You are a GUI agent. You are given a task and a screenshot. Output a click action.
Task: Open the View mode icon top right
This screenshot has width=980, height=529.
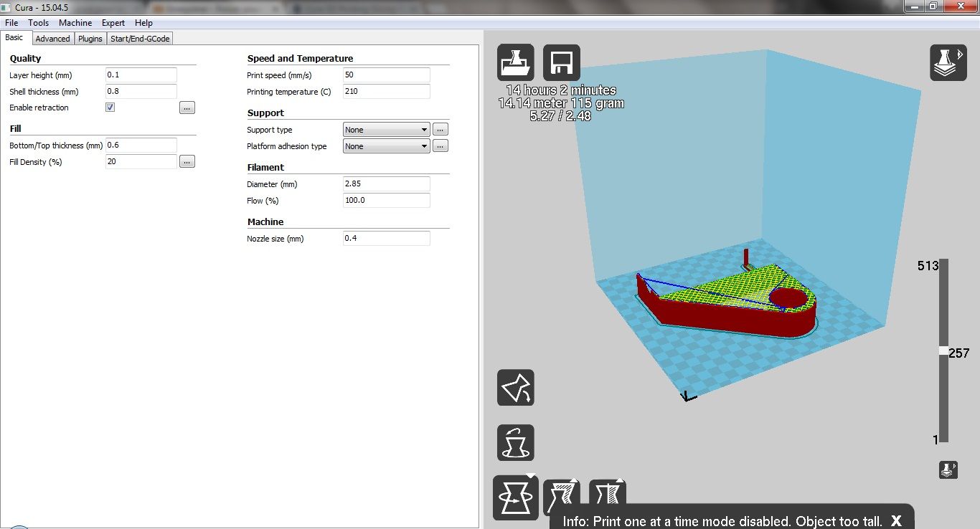948,63
